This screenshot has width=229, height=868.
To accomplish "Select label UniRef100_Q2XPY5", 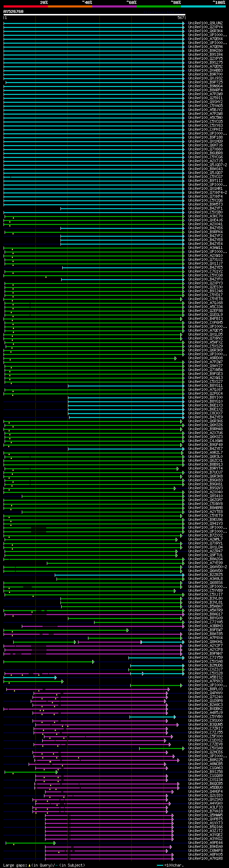I will click(205, 59).
